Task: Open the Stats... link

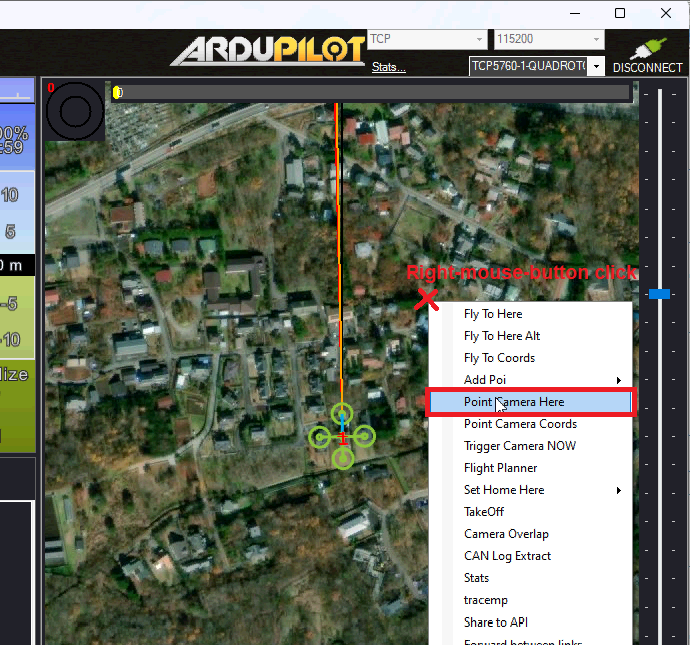Action: (x=388, y=67)
